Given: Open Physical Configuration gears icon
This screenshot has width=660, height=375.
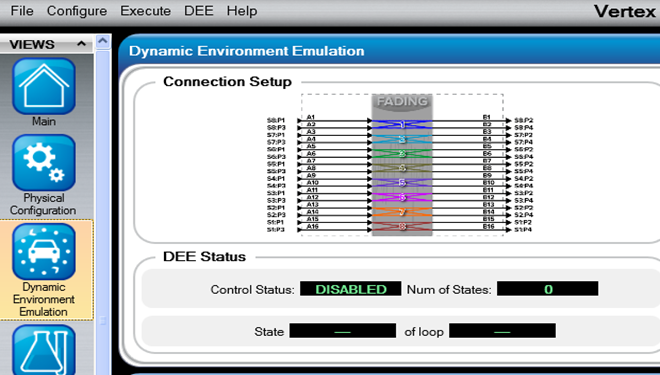Looking at the screenshot, I should click(44, 163).
